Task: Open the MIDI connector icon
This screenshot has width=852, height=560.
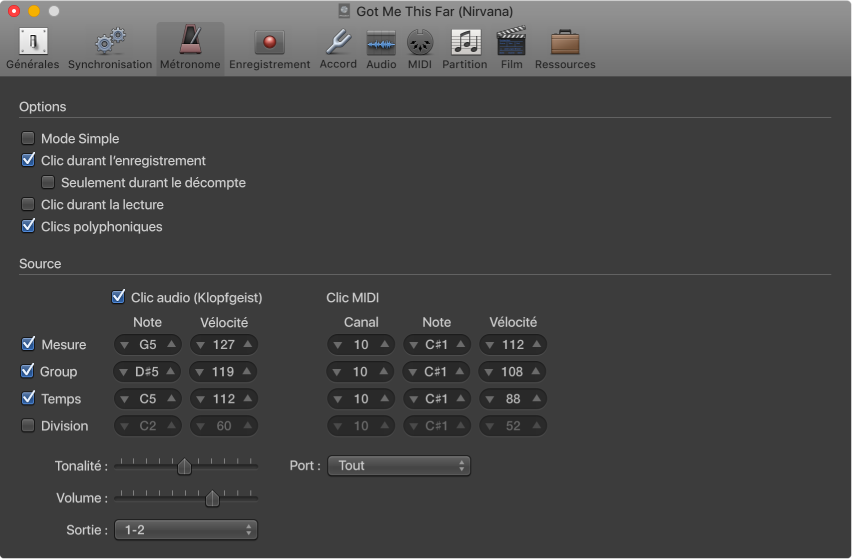Action: point(421,43)
